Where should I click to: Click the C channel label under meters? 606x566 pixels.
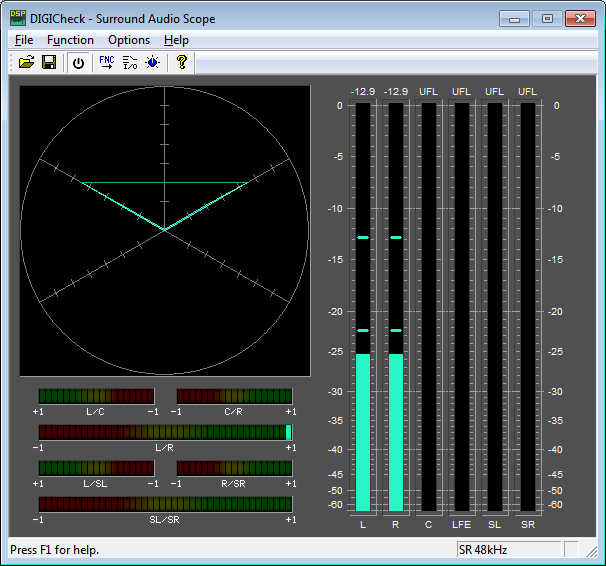pyautogui.click(x=429, y=525)
